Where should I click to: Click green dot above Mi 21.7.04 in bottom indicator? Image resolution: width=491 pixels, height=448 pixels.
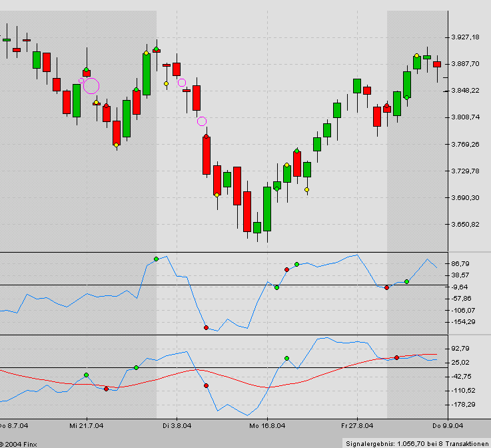pyautogui.click(x=86, y=375)
